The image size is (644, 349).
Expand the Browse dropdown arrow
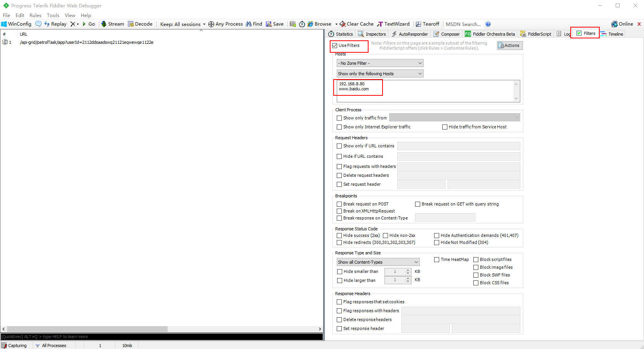[x=336, y=24]
